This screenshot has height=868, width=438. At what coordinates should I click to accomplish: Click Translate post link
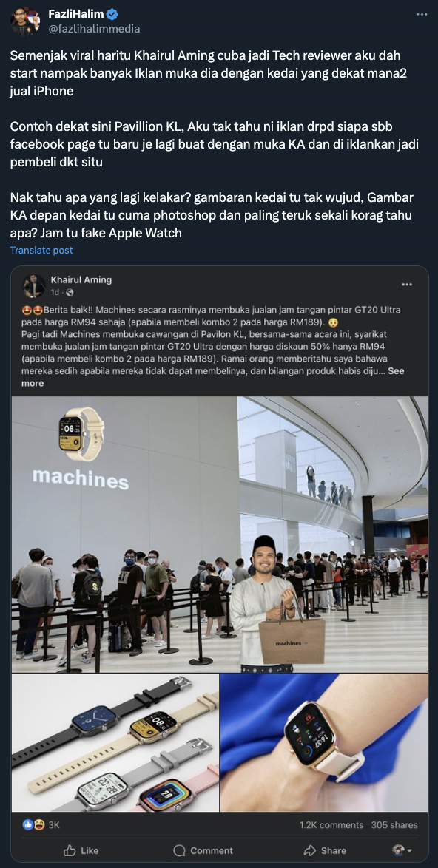41,250
